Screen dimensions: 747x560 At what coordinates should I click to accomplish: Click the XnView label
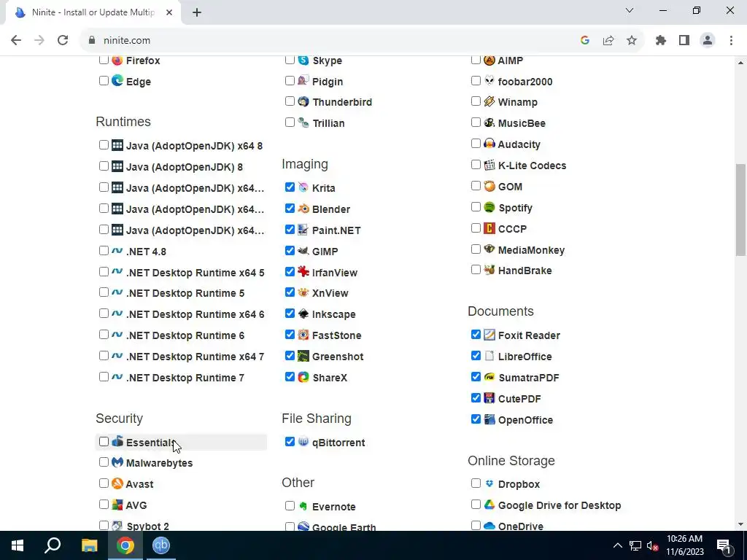[330, 293]
